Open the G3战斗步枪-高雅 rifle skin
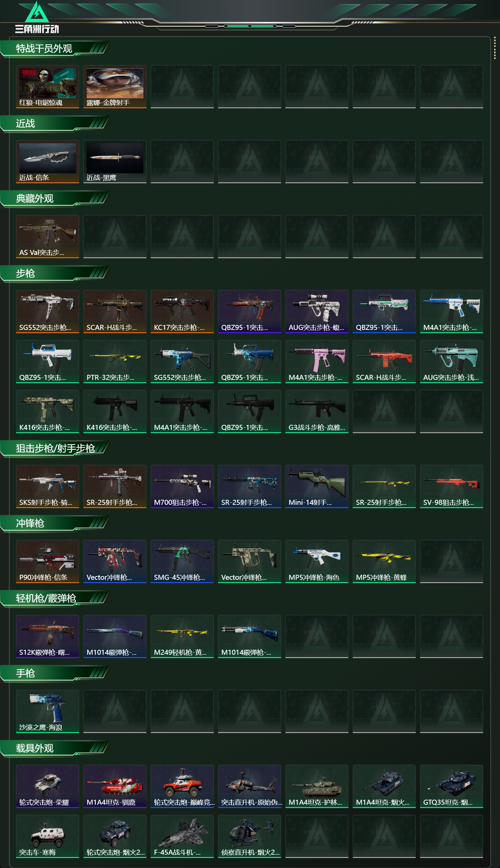 point(317,411)
